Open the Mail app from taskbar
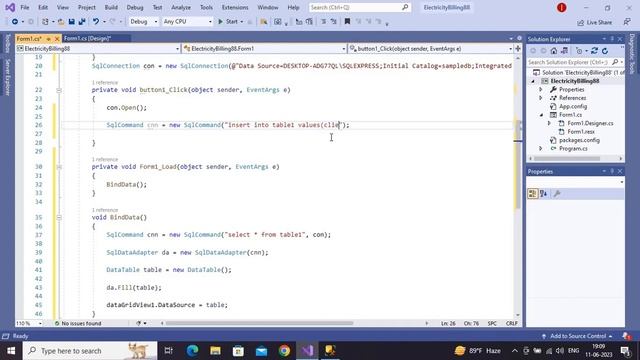The image size is (640, 360). 261,351
